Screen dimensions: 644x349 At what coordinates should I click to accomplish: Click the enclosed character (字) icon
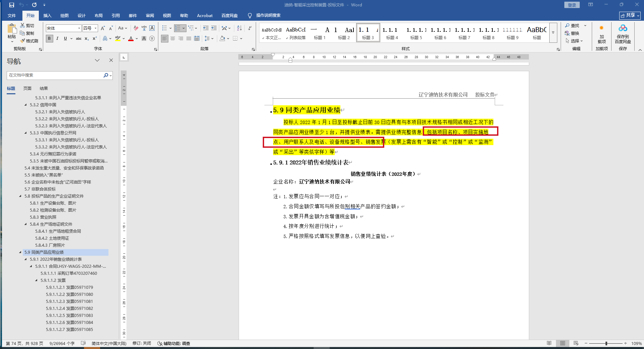pyautogui.click(x=152, y=38)
